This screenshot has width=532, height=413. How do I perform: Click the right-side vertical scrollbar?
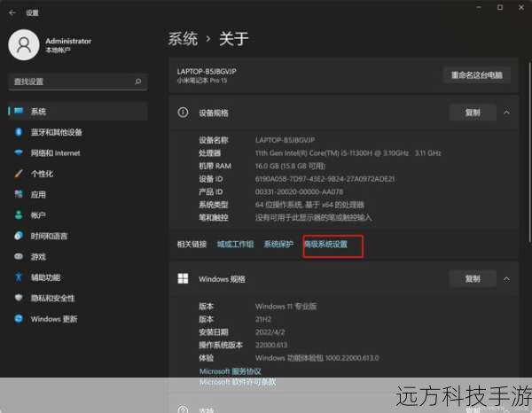529,152
